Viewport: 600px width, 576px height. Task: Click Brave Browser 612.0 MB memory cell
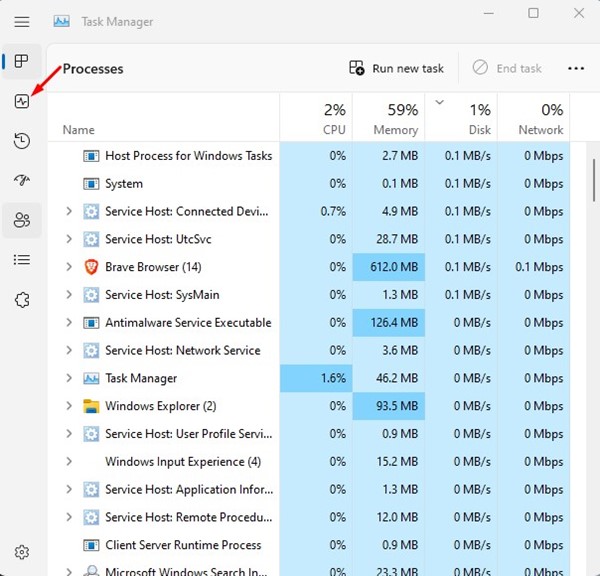388,267
